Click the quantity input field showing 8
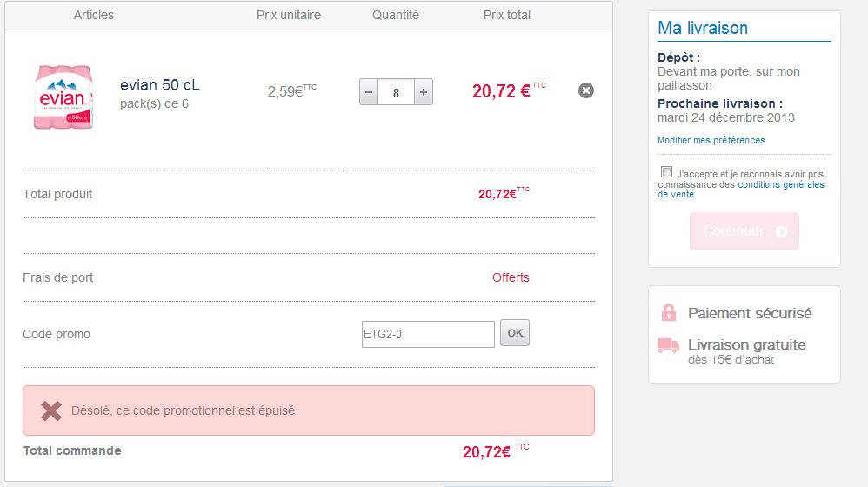 (x=397, y=91)
